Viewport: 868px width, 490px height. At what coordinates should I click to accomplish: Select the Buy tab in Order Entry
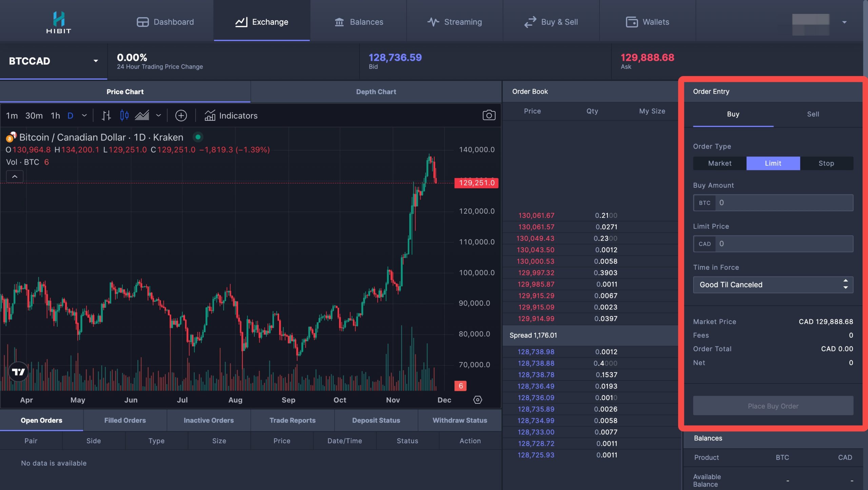pos(733,114)
